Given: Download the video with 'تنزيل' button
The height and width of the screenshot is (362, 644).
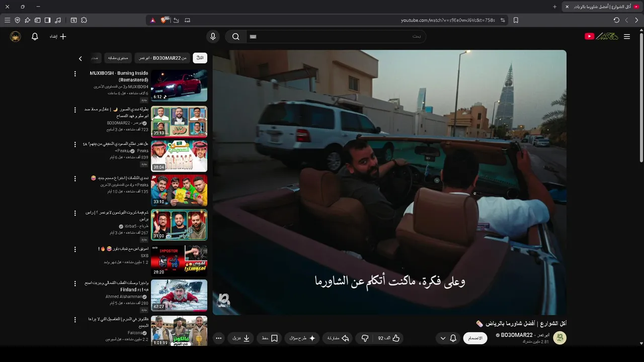Looking at the screenshot, I should point(241,338).
